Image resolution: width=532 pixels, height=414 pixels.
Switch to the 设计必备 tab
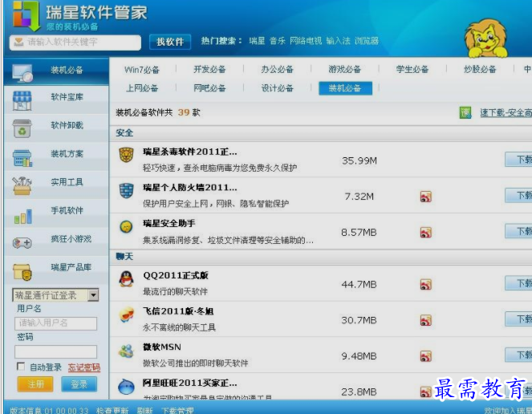click(277, 88)
